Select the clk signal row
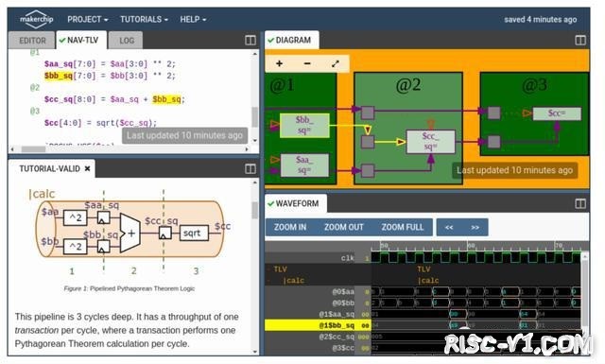 [x=318, y=258]
